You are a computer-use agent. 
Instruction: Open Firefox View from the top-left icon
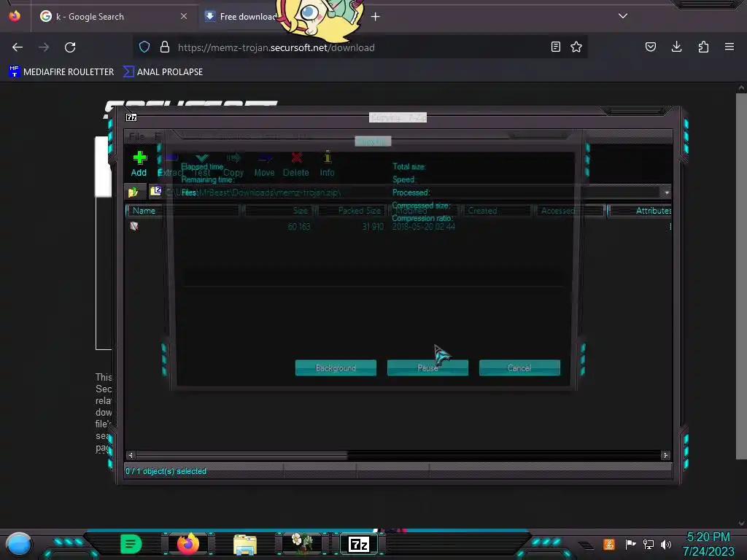click(x=15, y=16)
